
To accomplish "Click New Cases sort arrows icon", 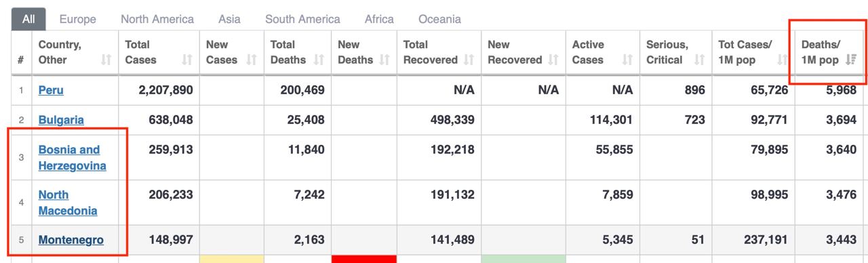I will click(x=252, y=60).
